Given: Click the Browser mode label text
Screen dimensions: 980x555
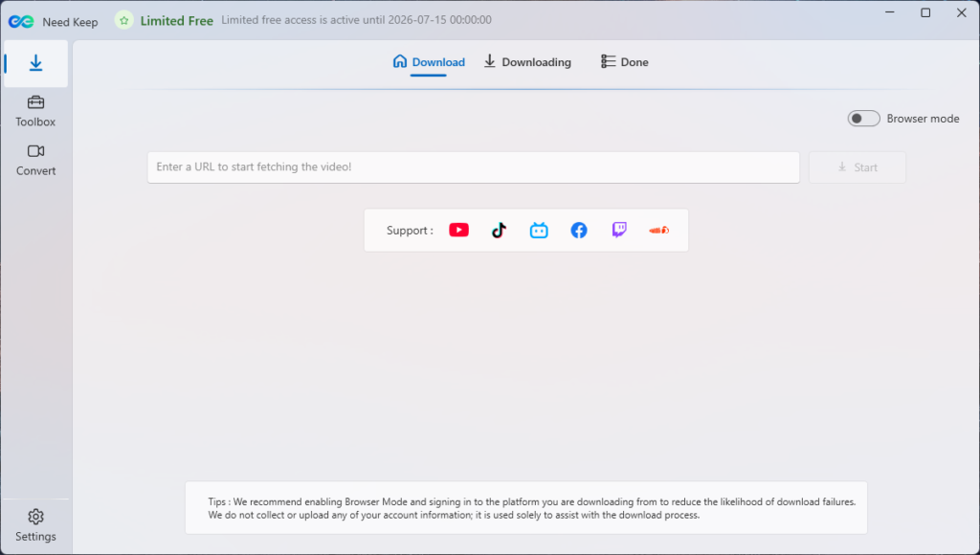Looking at the screenshot, I should pos(923,118).
